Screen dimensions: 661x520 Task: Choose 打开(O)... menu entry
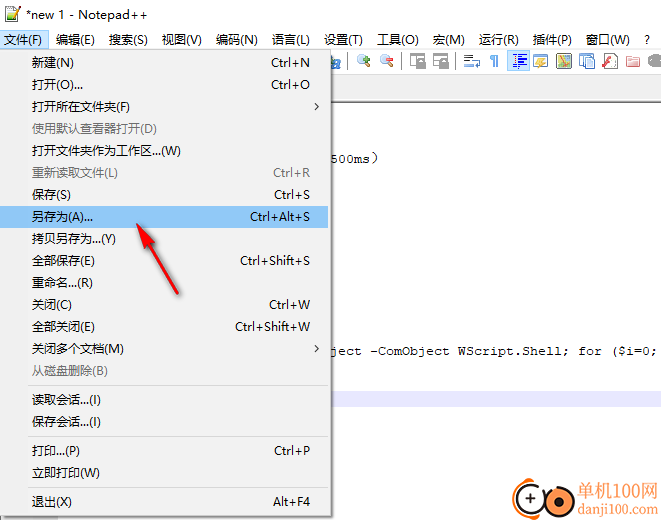click(x=164, y=85)
